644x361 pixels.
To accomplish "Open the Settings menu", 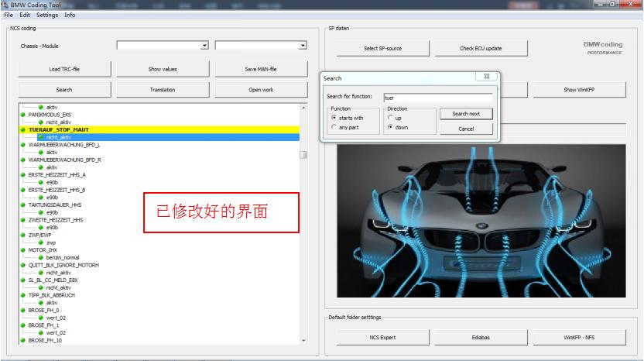I will click(x=47, y=15).
